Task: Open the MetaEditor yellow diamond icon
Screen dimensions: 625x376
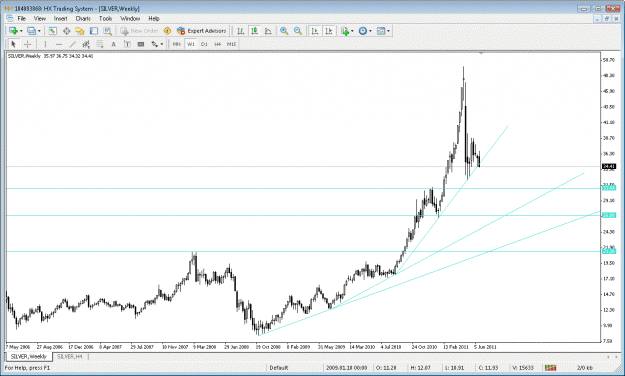Action: (167, 31)
